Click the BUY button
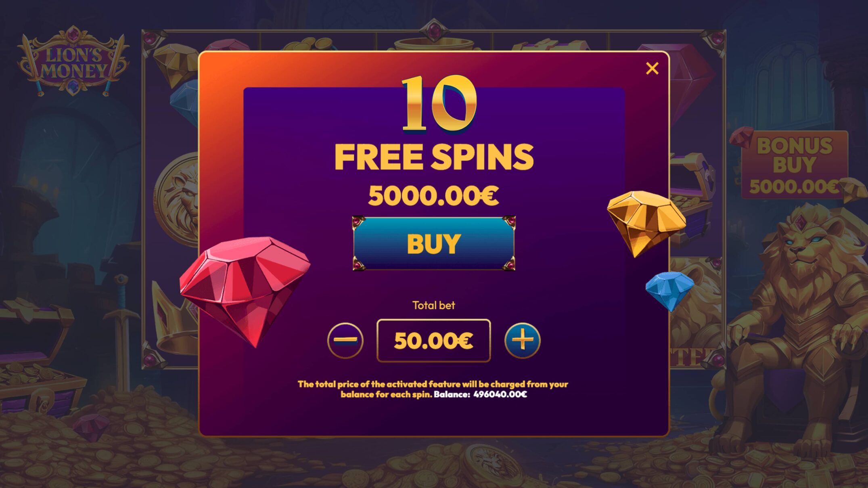 click(x=434, y=243)
